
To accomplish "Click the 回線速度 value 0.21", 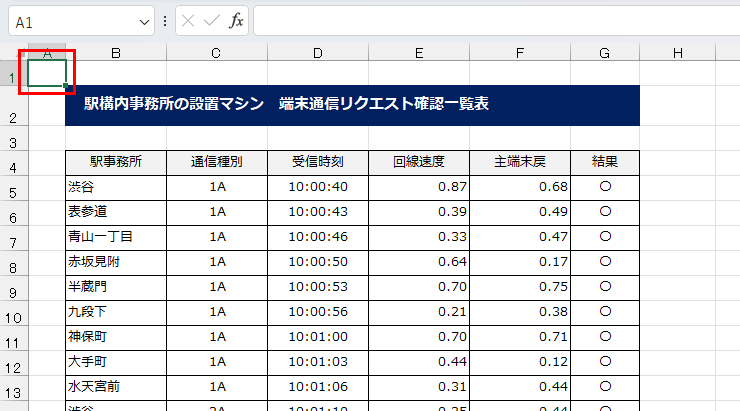I will pos(419,312).
